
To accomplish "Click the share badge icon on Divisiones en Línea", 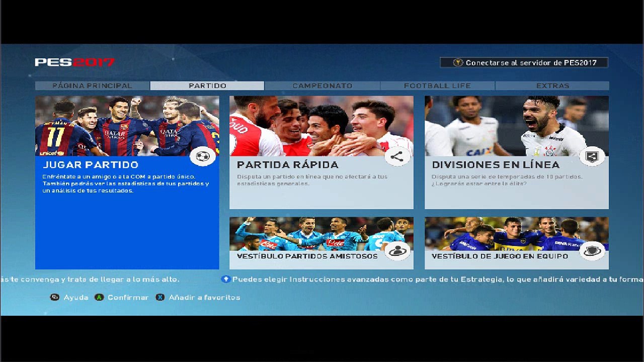I will (x=592, y=157).
